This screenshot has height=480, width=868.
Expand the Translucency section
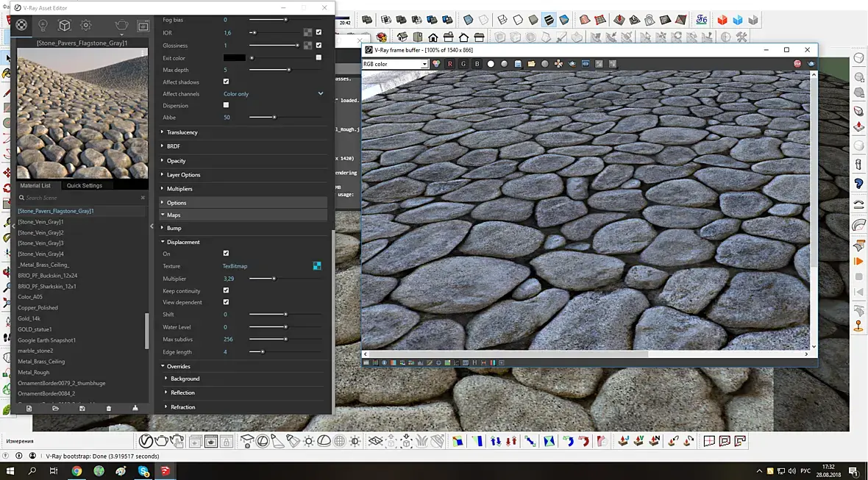tap(182, 132)
